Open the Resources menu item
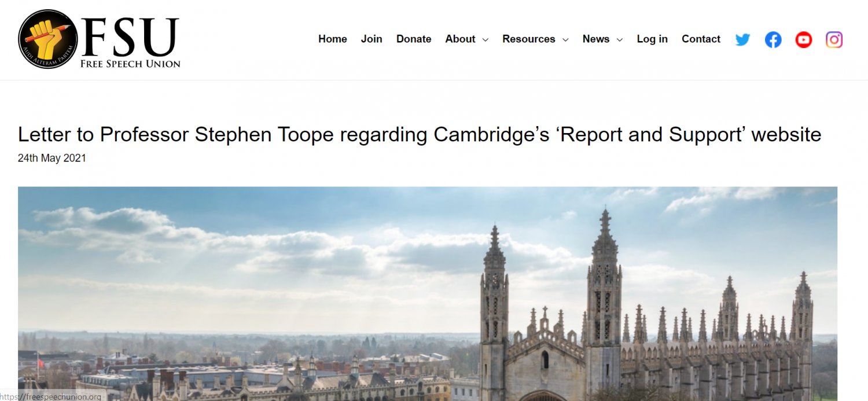This screenshot has width=868, height=401. coord(529,39)
